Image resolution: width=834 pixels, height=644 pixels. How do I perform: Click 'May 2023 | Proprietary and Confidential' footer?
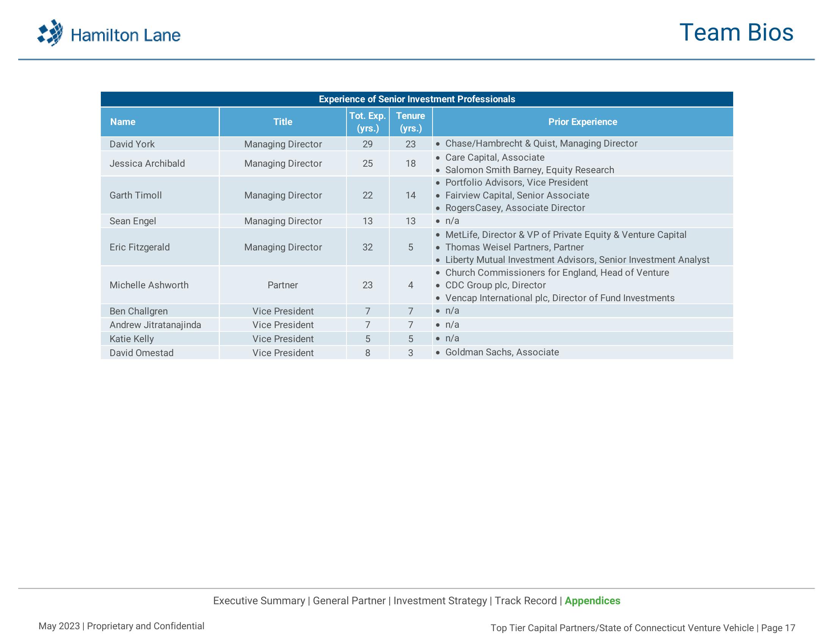(121, 626)
